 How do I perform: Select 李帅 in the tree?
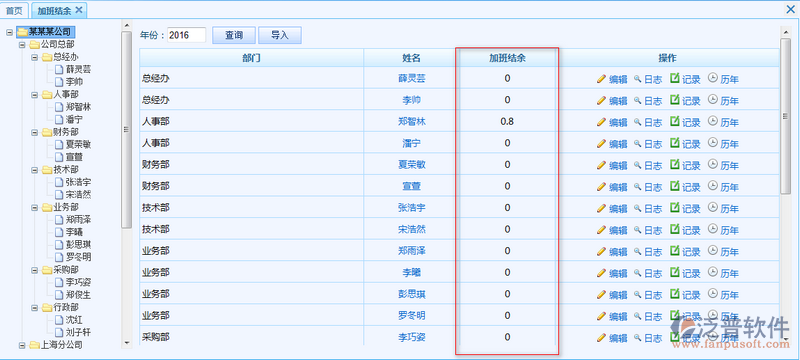click(74, 82)
